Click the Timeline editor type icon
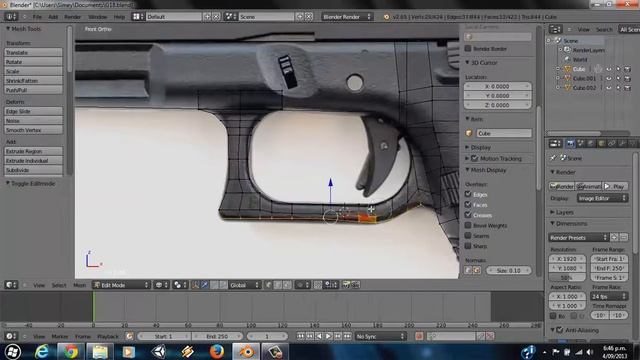This screenshot has width=640, height=360. coord(11,336)
